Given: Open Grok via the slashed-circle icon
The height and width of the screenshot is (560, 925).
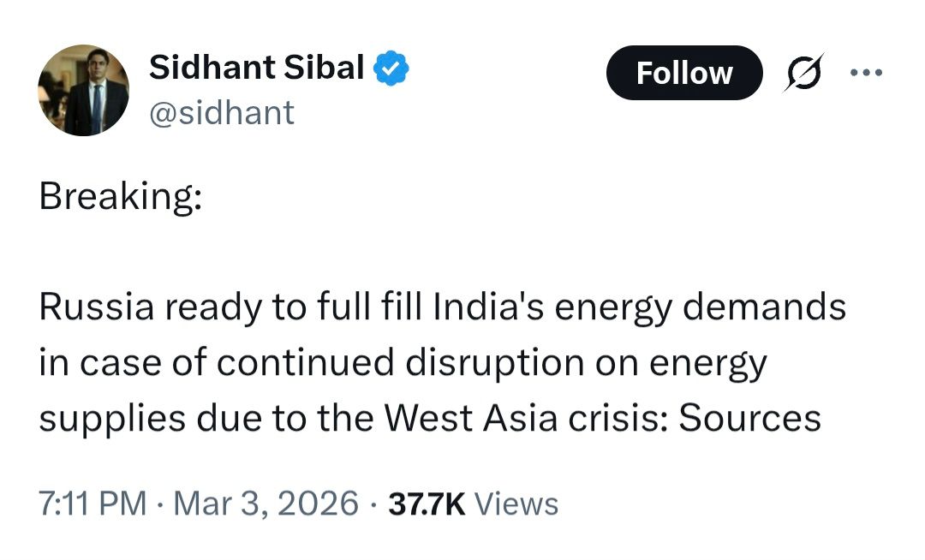Looking at the screenshot, I should (805, 74).
